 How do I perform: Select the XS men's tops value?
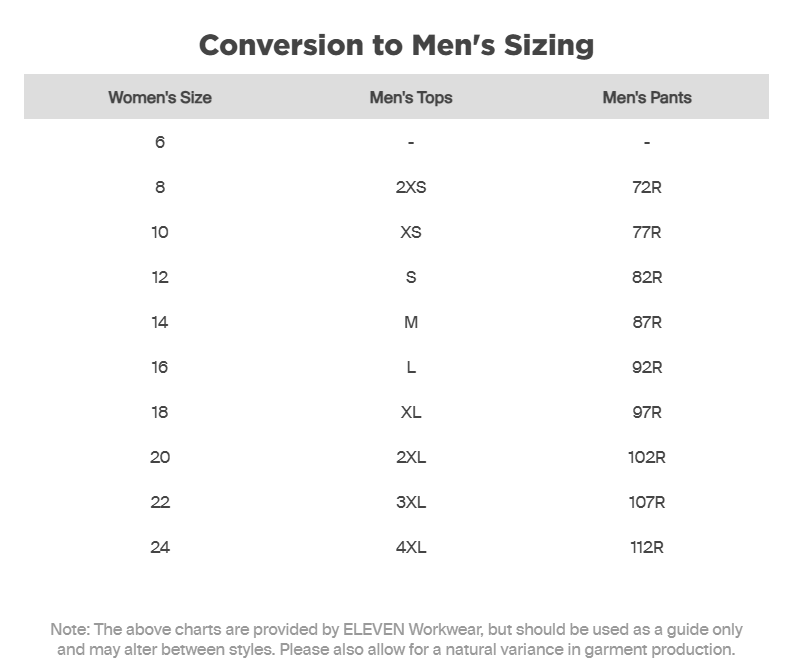click(x=411, y=232)
